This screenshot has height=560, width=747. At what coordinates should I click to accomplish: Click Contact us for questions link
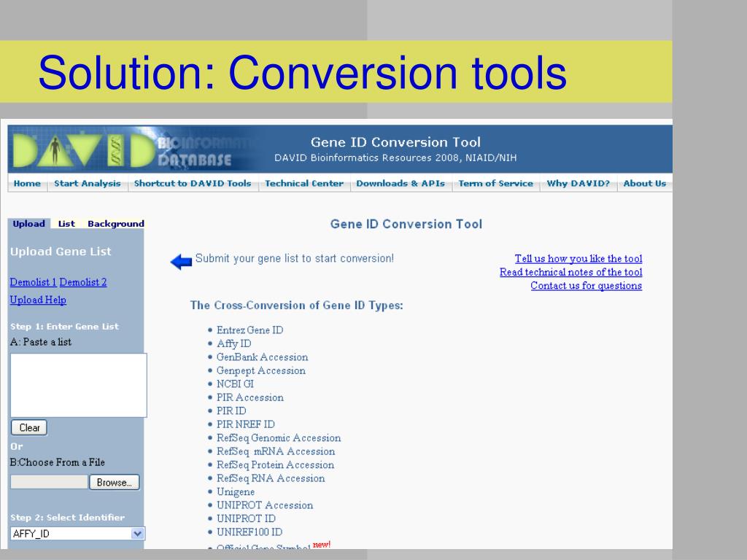(587, 286)
